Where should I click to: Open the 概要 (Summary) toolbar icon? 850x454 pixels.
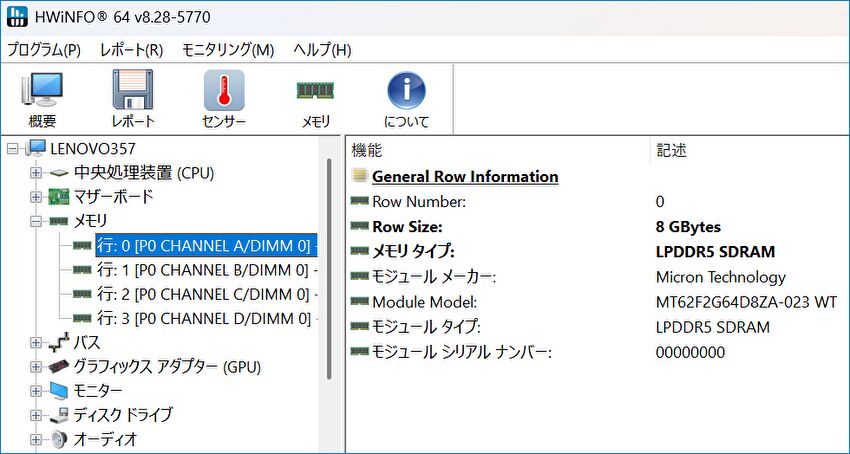(x=42, y=99)
